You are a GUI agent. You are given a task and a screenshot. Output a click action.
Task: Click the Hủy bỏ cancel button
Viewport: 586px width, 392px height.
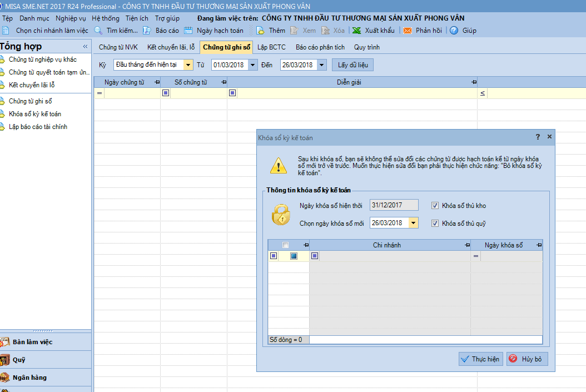pyautogui.click(x=527, y=359)
